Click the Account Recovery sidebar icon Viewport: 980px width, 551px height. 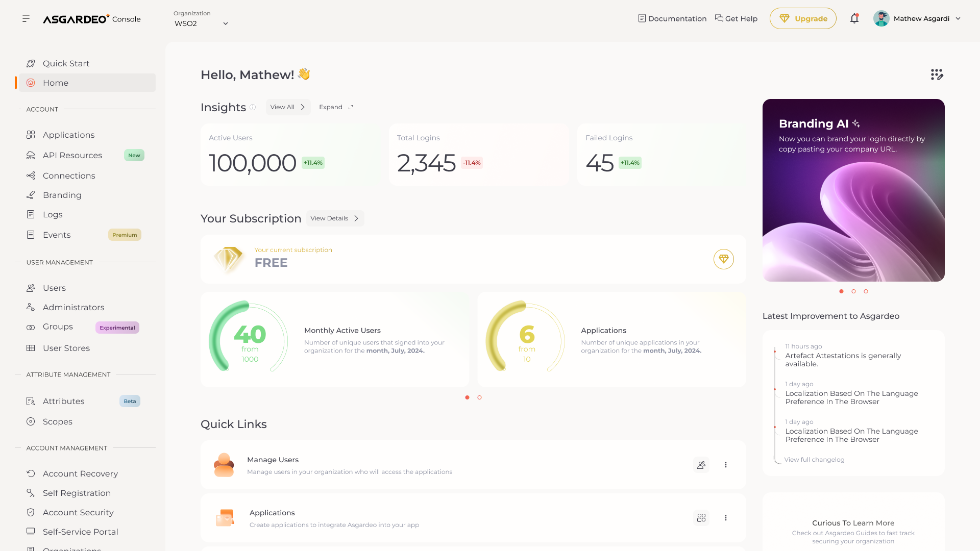tap(31, 474)
